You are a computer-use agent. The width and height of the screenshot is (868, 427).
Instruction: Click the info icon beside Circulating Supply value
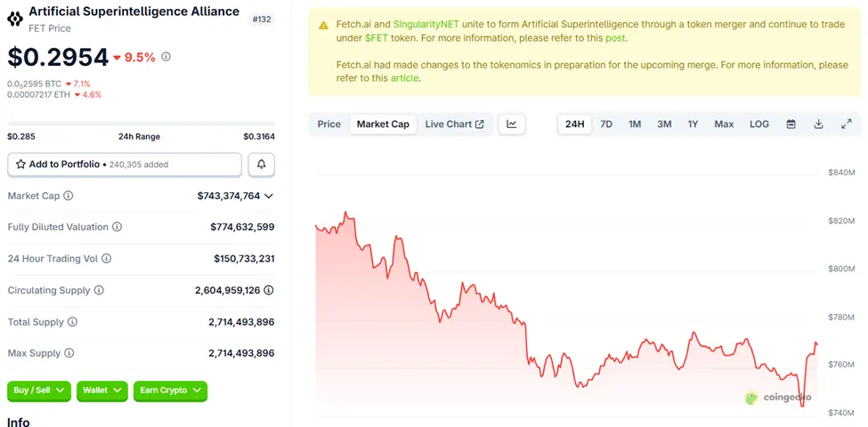point(269,290)
